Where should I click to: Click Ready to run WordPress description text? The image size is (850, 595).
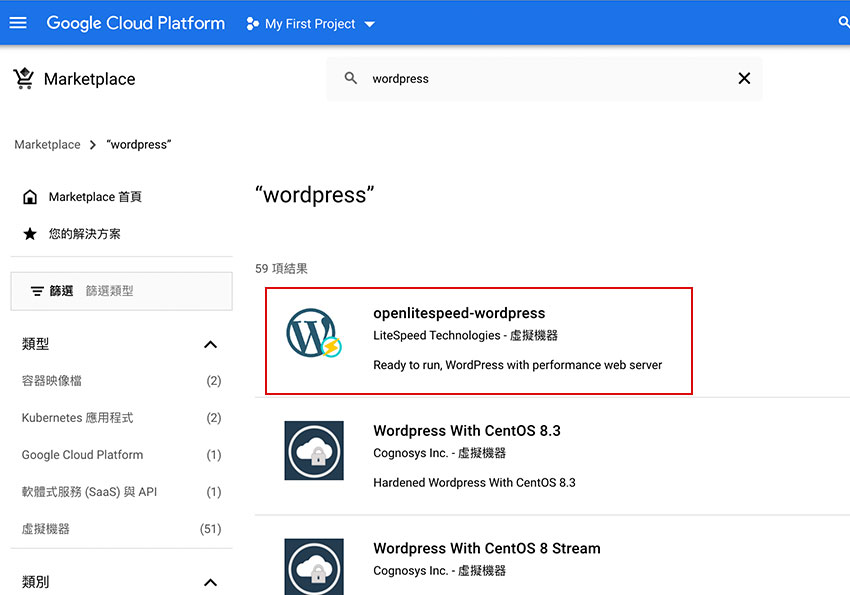[518, 365]
